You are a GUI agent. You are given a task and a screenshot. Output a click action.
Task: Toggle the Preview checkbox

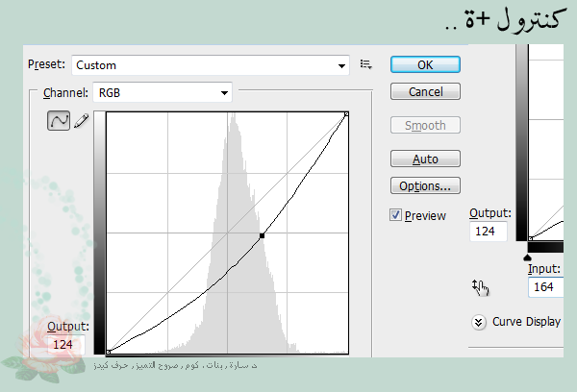(x=395, y=215)
